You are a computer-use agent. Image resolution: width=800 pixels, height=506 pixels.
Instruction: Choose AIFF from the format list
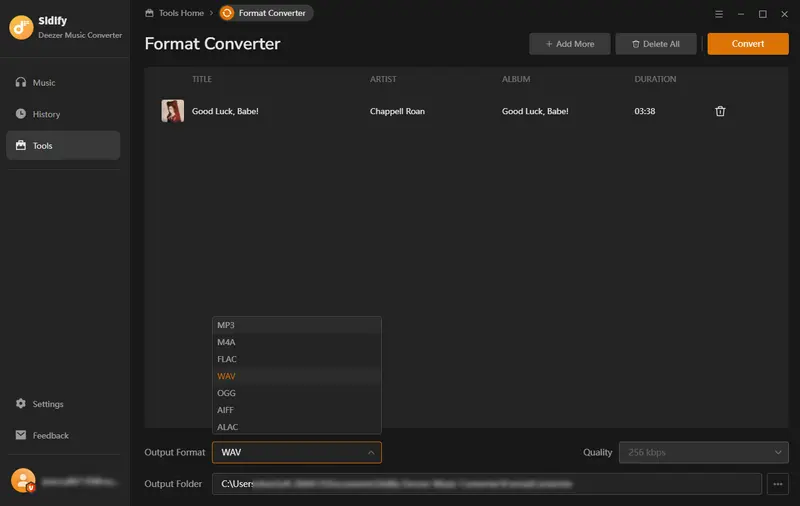[x=296, y=410]
